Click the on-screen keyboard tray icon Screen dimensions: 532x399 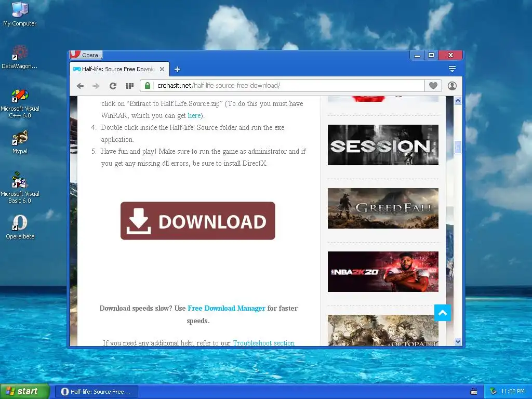click(x=474, y=392)
